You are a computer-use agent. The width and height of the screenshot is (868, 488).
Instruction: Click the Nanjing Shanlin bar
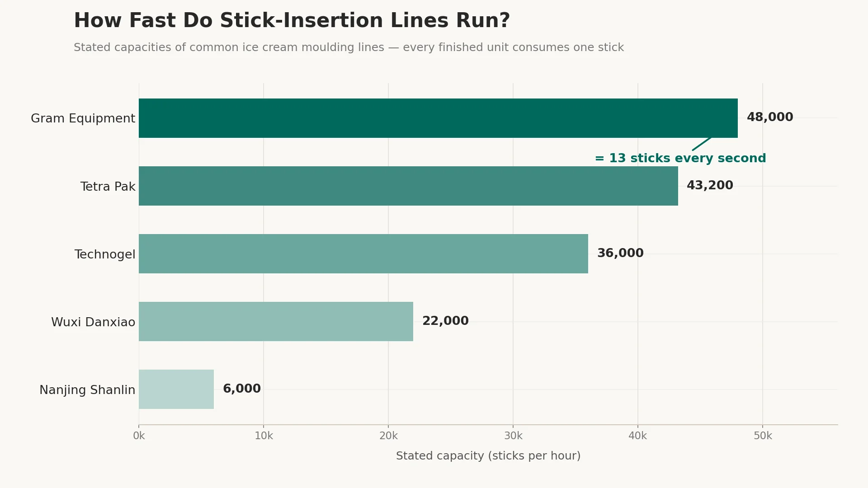pos(176,389)
